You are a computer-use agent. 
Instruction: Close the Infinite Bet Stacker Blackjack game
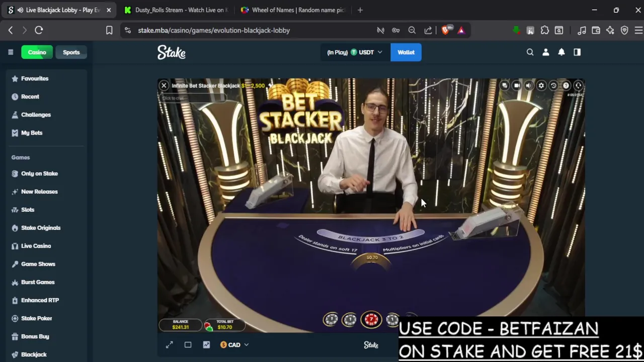164,85
